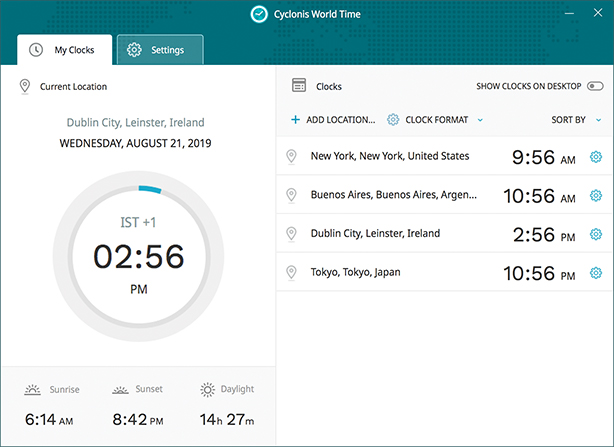
Task: Select the My Clocks tab
Action: tap(64, 50)
